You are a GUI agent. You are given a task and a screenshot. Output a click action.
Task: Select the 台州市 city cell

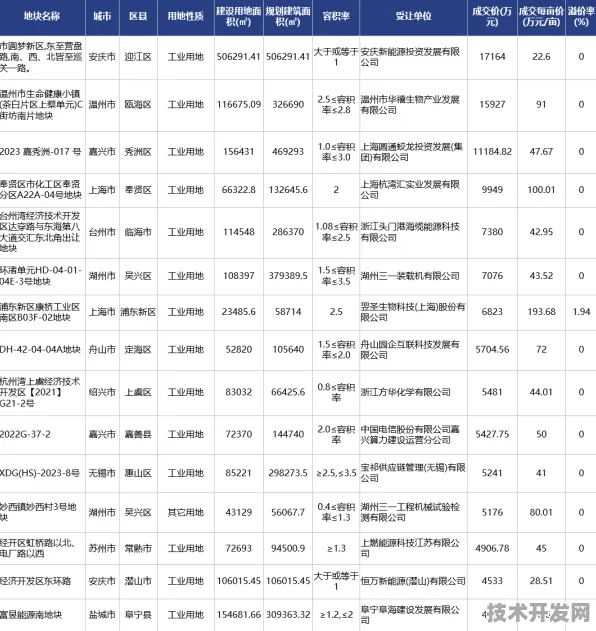pyautogui.click(x=102, y=232)
